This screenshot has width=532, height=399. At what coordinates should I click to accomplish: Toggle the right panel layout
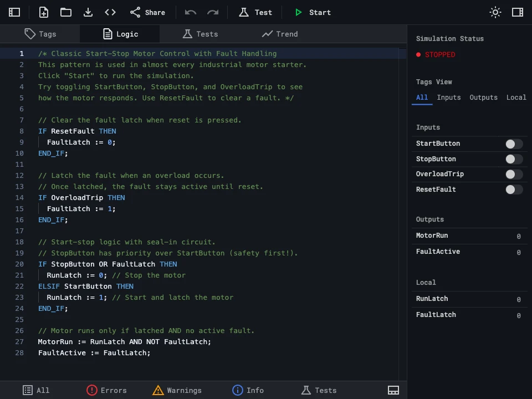pyautogui.click(x=517, y=12)
